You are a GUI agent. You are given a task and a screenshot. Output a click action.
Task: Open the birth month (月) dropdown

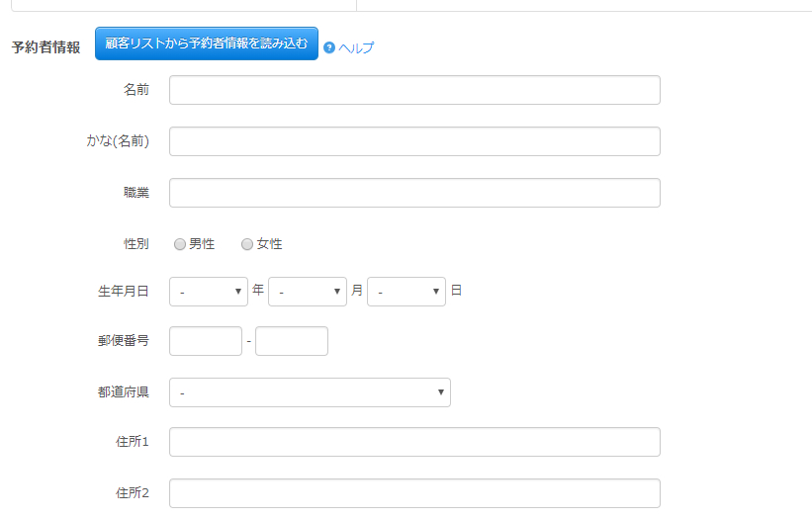[308, 292]
